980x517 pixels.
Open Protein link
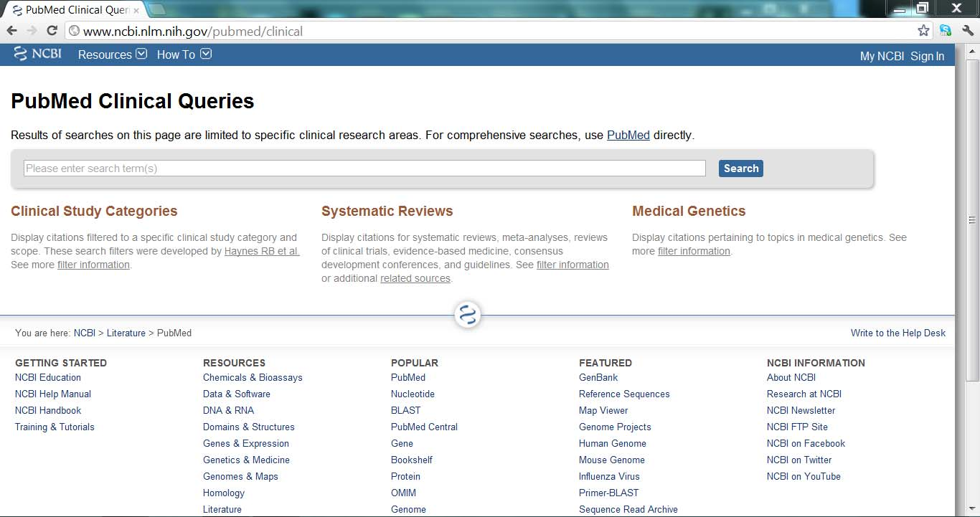[x=405, y=476]
